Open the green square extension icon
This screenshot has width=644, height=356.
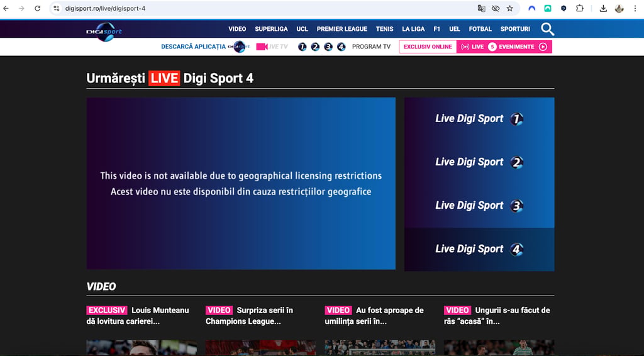pyautogui.click(x=548, y=8)
